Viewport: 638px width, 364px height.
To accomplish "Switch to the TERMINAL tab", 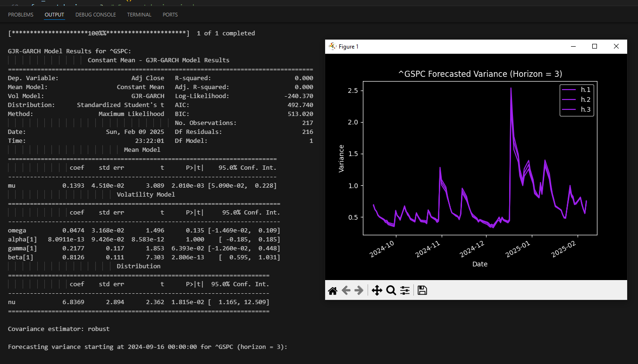I will coord(139,15).
